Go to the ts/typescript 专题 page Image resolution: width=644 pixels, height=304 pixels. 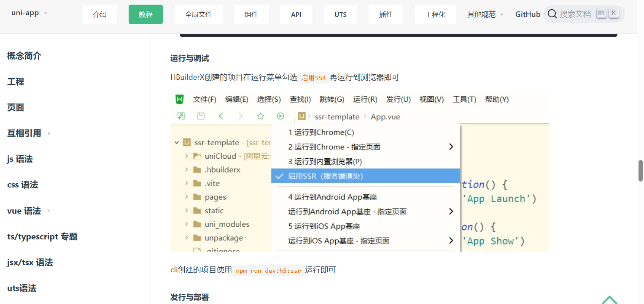[42, 236]
